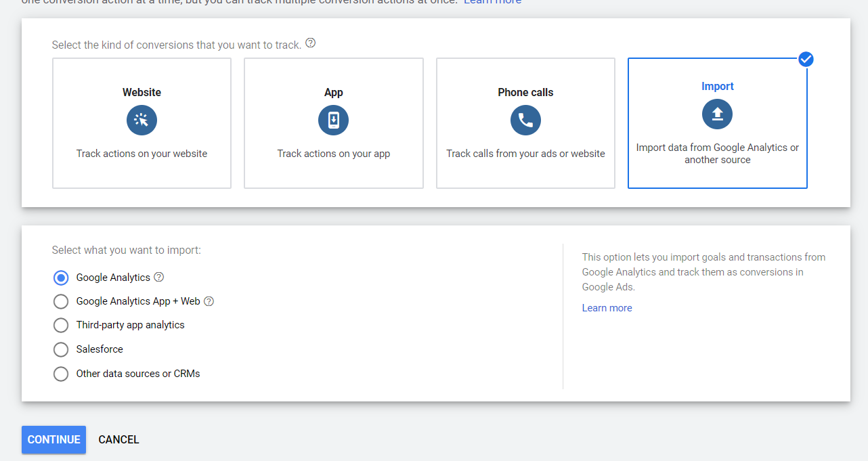Image resolution: width=868 pixels, height=461 pixels.
Task: Choose Third-party app analytics radio option
Action: [x=61, y=326]
